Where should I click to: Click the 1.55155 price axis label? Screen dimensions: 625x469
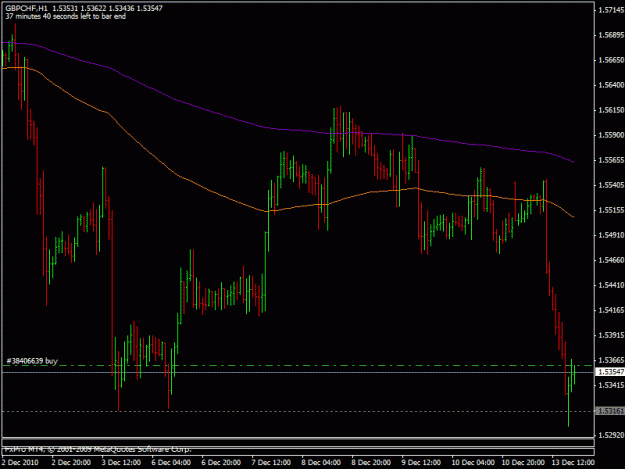611,210
